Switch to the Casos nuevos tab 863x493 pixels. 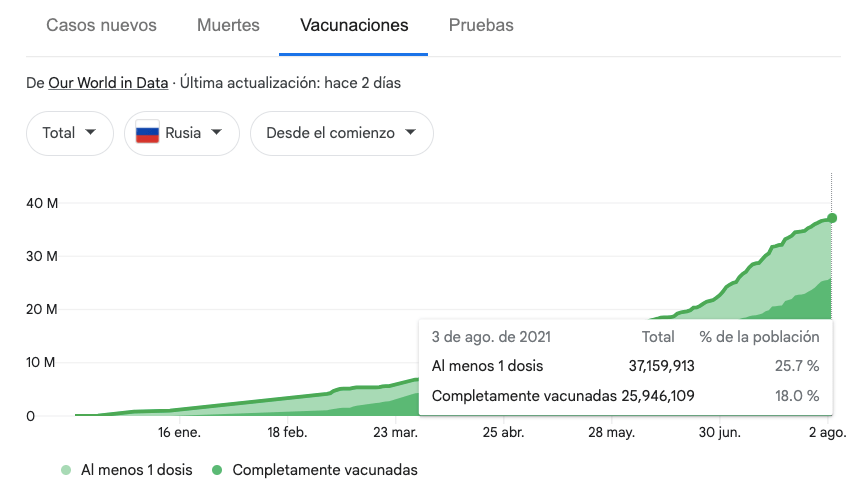pos(101,25)
